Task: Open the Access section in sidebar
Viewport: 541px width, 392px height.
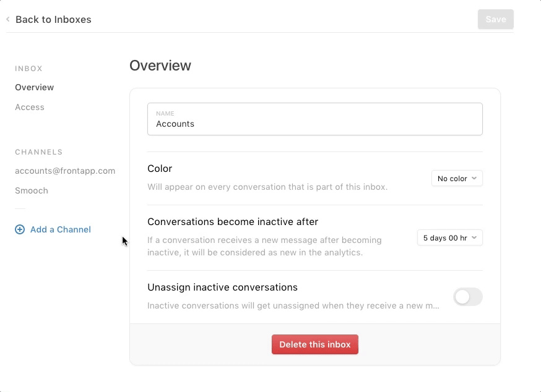Action: coord(30,107)
